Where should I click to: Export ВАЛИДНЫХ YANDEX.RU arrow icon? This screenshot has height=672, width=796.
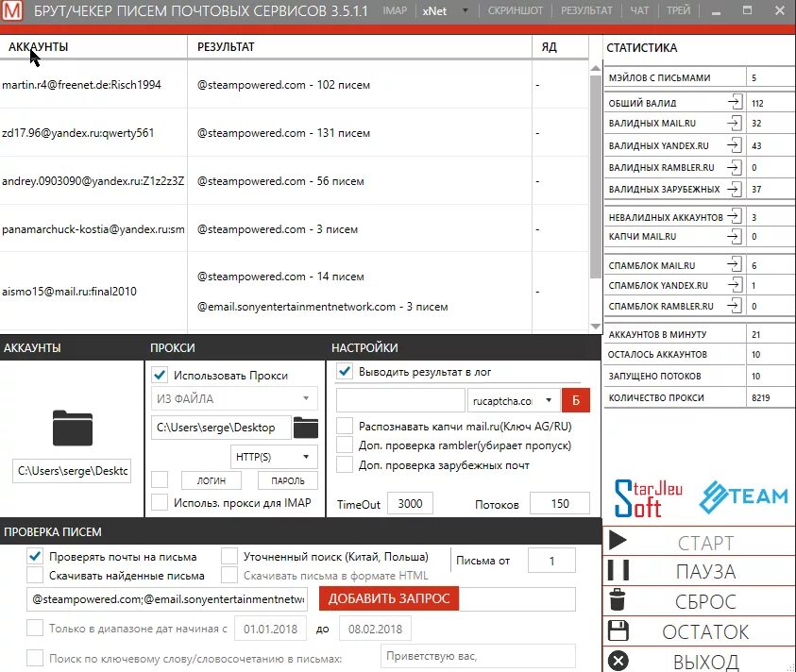click(735, 145)
